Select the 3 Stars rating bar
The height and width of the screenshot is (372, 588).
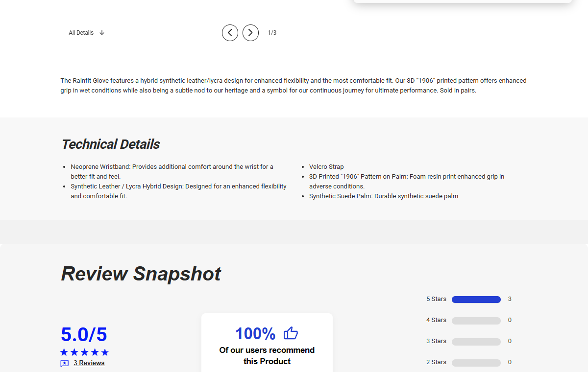pos(476,342)
